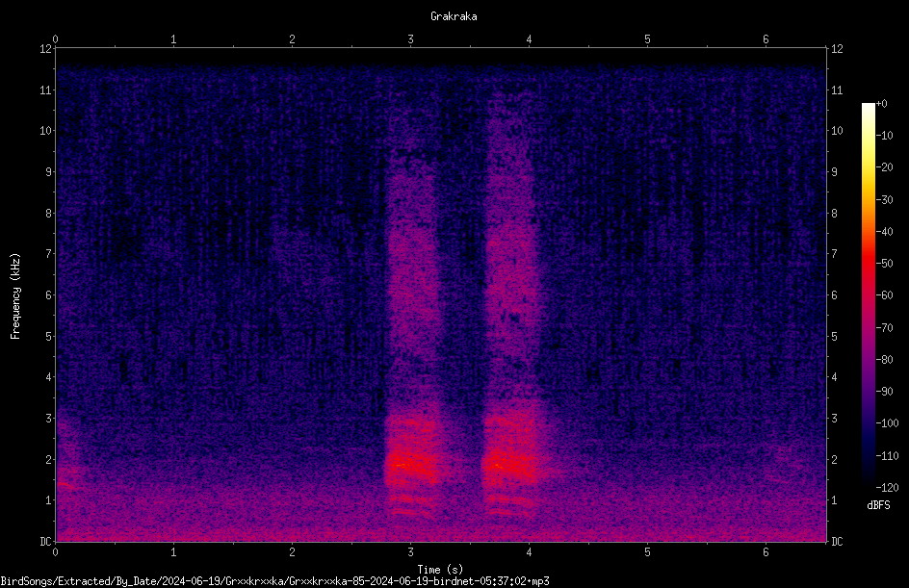Click the 12 kHz label on left frequency axis
Screen dimensions: 909x588
pyautogui.click(x=46, y=49)
